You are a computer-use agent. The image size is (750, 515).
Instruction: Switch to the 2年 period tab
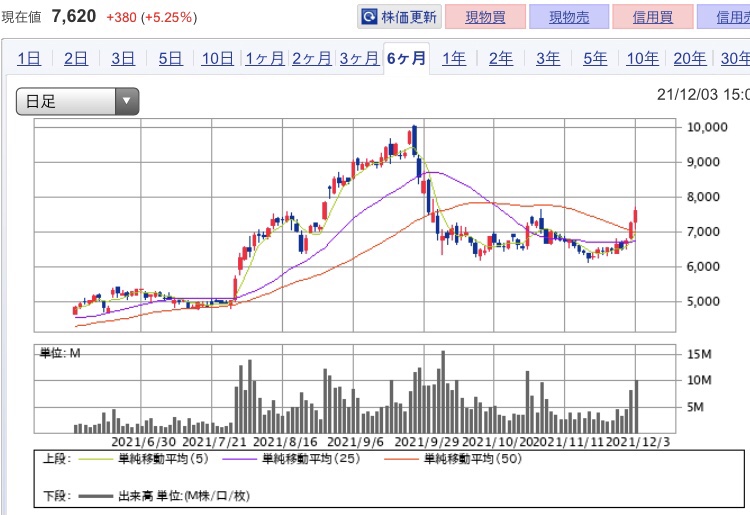(501, 59)
